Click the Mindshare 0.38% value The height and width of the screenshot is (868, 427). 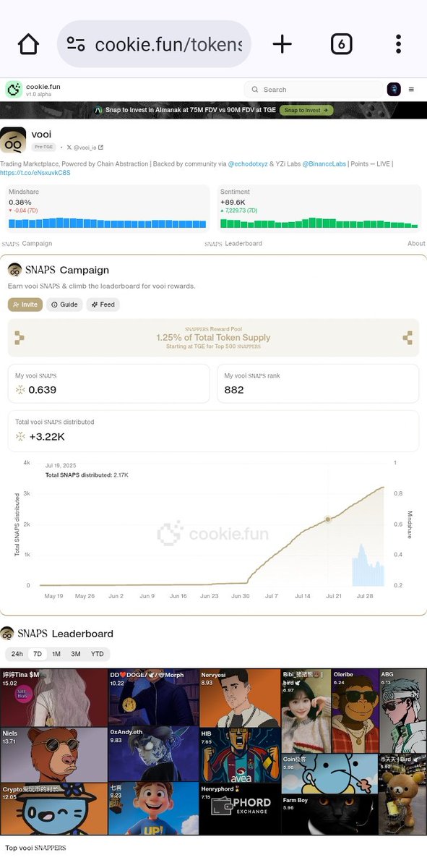pyautogui.click(x=20, y=202)
